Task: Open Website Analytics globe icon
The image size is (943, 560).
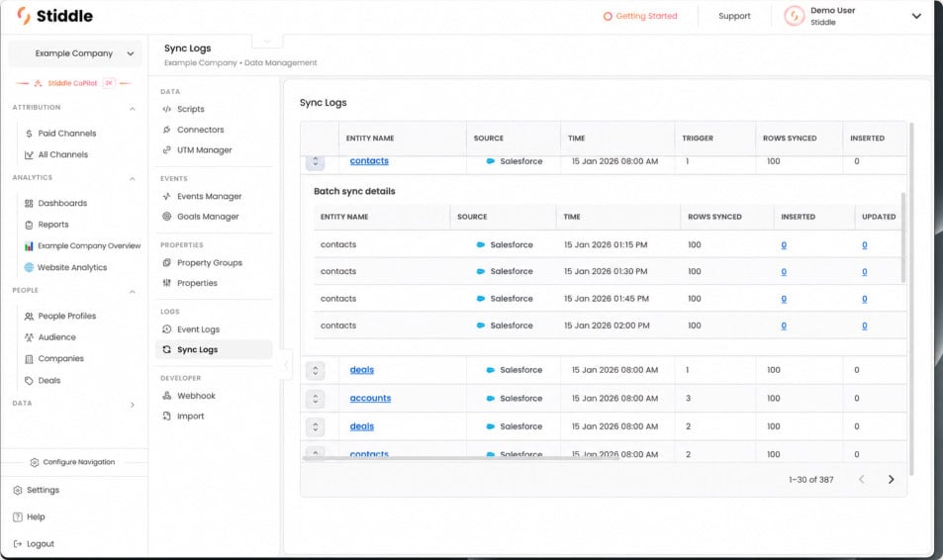Action: click(29, 267)
